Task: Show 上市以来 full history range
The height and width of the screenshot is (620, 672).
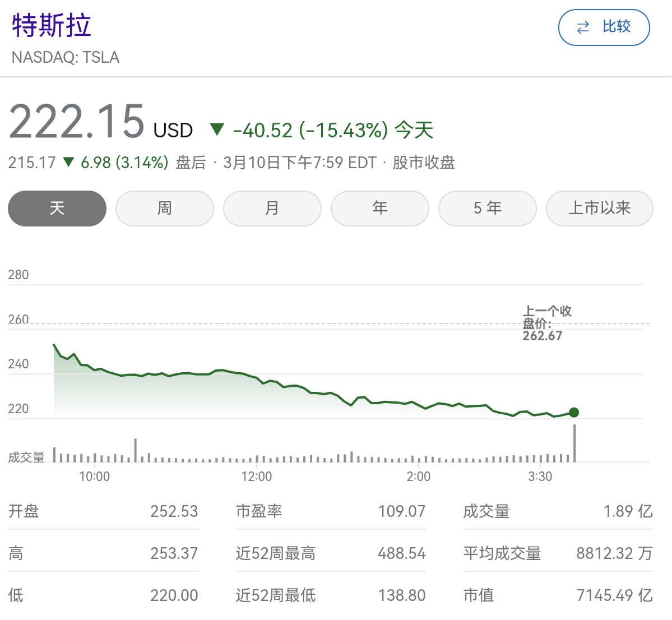Action: [599, 209]
